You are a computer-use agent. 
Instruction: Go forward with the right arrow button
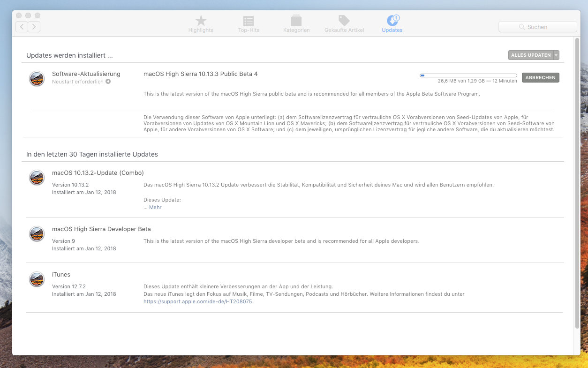[x=34, y=27]
